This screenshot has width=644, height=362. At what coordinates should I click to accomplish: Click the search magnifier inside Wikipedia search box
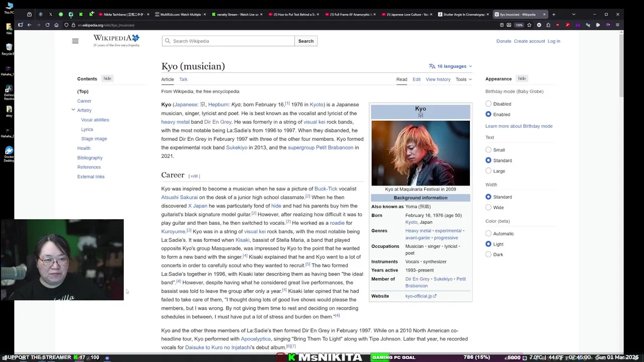click(x=168, y=41)
